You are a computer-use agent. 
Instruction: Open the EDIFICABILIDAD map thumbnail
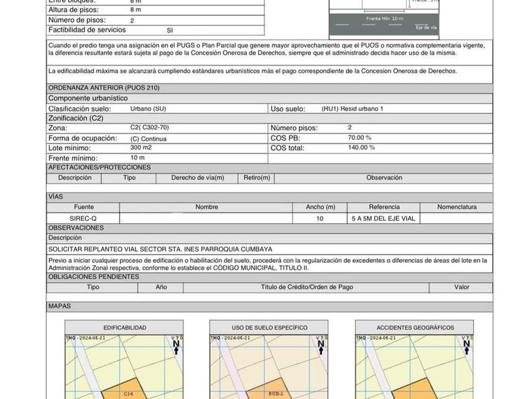click(124, 360)
